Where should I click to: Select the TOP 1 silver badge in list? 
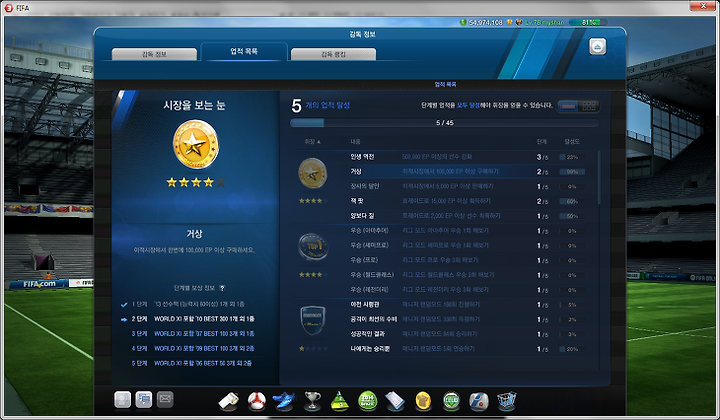313,246
